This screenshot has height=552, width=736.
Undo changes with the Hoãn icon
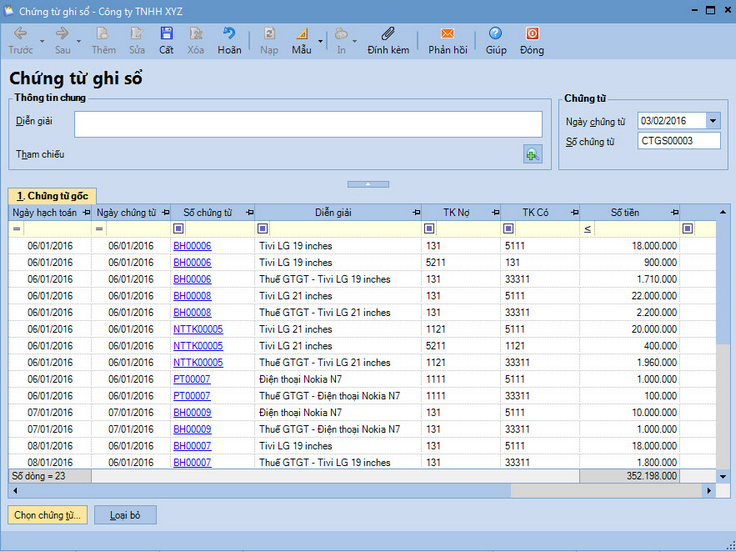point(229,33)
